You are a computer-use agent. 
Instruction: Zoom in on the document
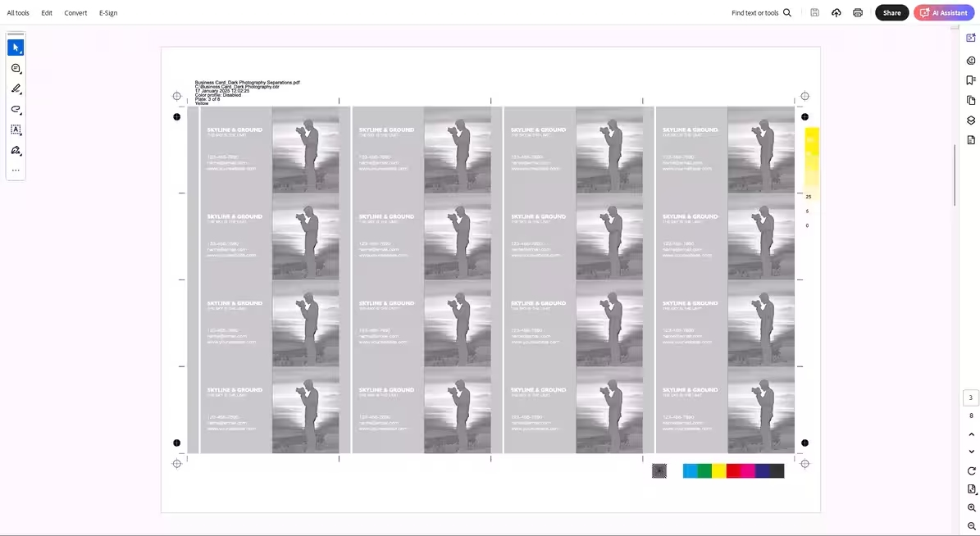971,508
